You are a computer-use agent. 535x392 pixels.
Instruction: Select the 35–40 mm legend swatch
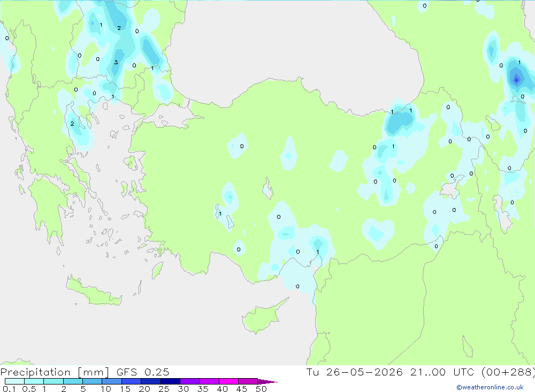coord(209,381)
